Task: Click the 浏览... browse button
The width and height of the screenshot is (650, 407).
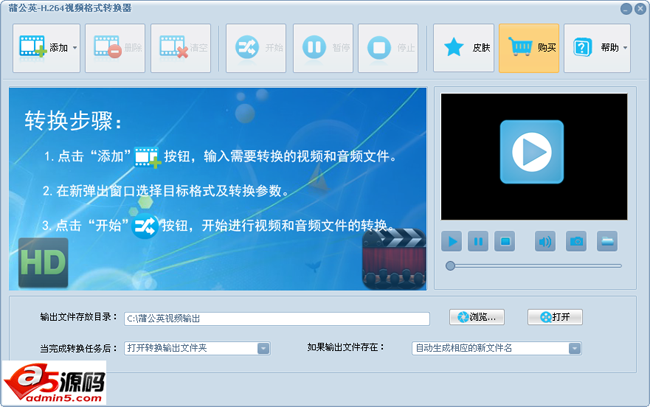Action: pos(478,317)
